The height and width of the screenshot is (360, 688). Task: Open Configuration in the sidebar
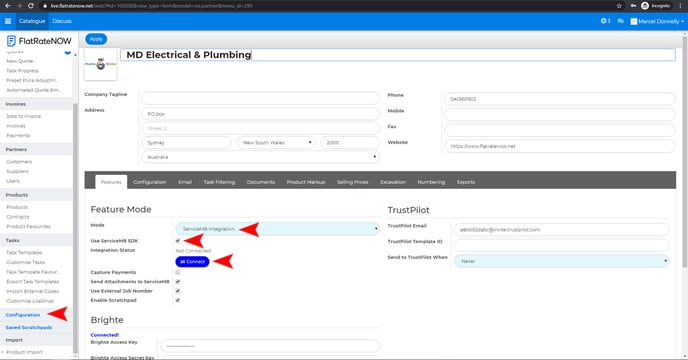[23, 315]
